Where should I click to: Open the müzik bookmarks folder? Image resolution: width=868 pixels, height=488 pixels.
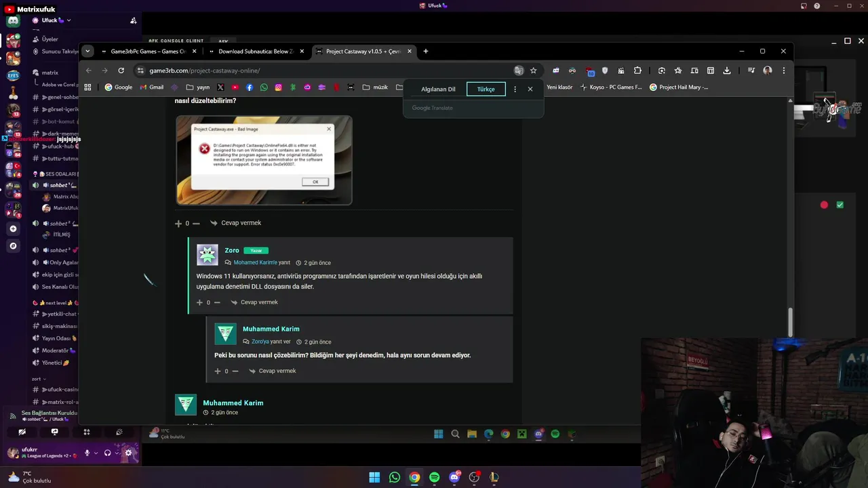click(x=375, y=87)
